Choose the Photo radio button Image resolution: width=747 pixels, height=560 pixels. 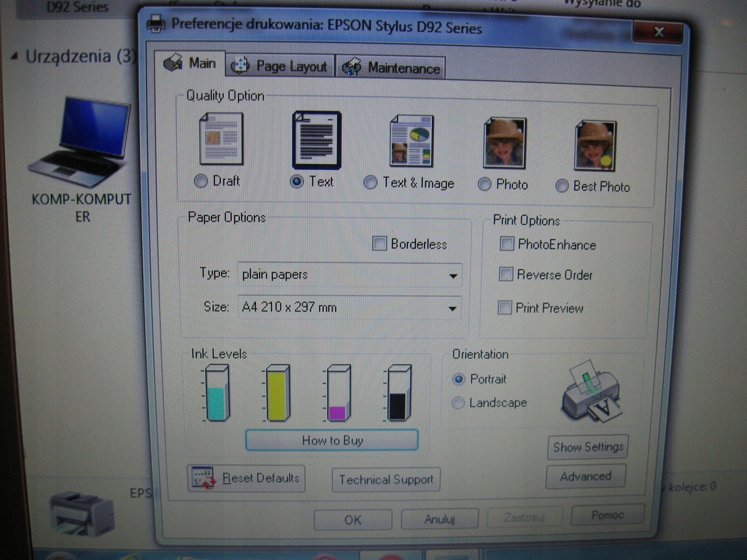484,184
